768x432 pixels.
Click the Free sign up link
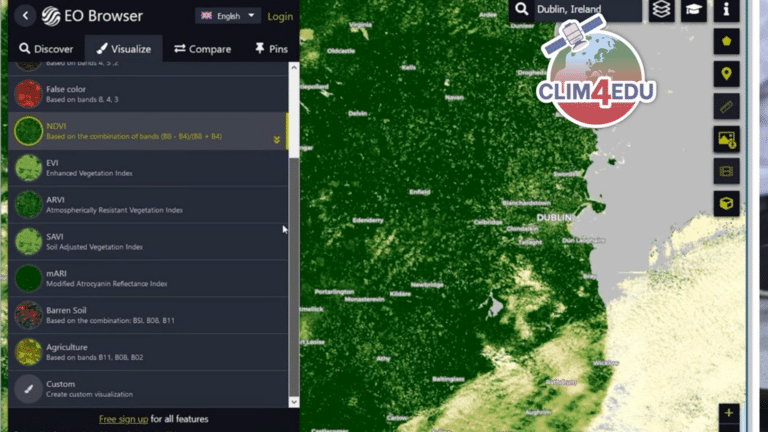[123, 419]
